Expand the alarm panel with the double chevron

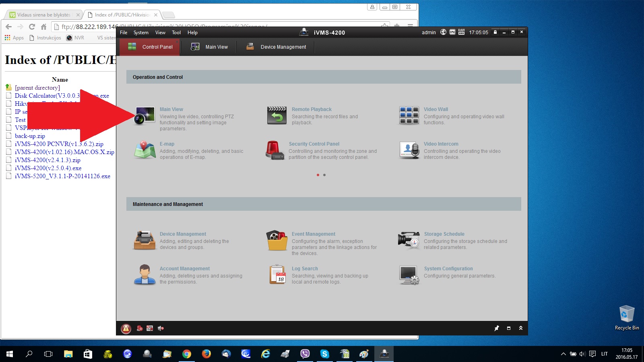[x=521, y=328]
